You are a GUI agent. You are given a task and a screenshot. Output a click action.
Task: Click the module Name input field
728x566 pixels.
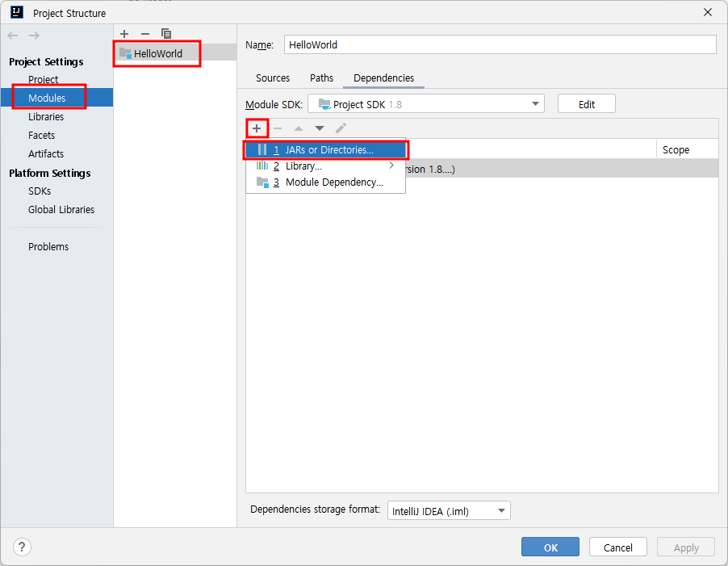point(500,44)
